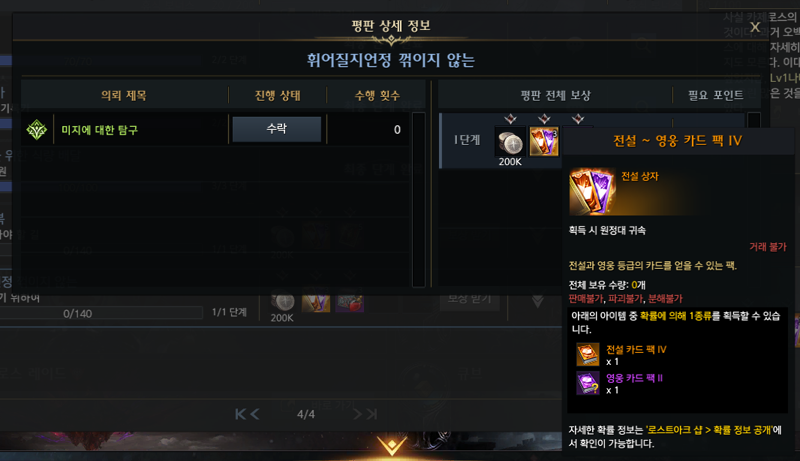
Task: Select the 영웅 카드 팩 II item icon
Action: tap(587, 383)
